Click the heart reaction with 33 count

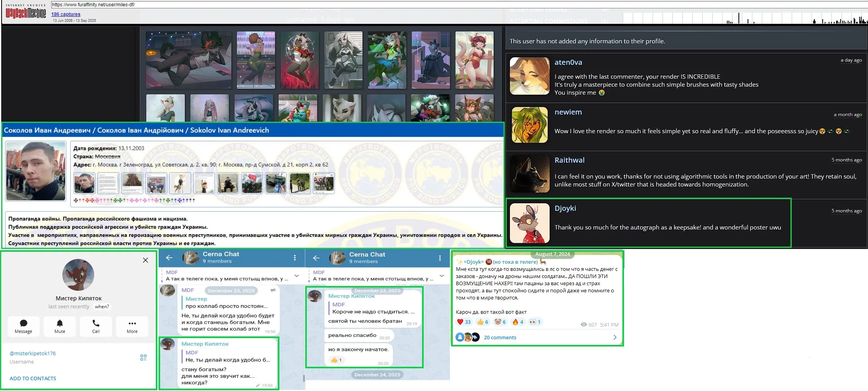(x=464, y=322)
